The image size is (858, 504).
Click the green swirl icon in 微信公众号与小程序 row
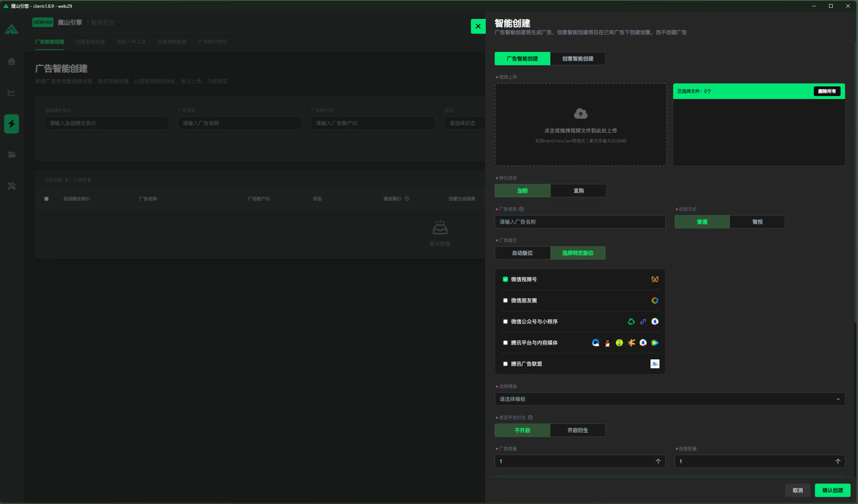click(x=631, y=322)
